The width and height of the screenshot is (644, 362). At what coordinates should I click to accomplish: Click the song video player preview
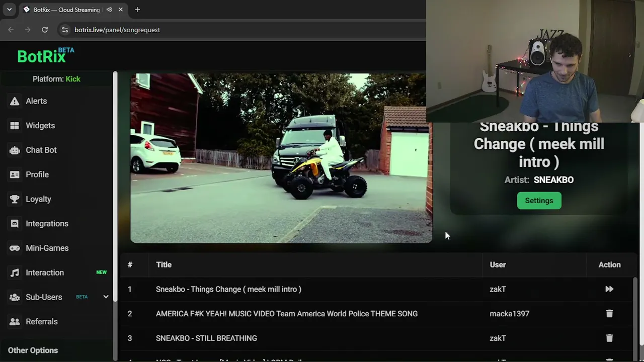(281, 158)
